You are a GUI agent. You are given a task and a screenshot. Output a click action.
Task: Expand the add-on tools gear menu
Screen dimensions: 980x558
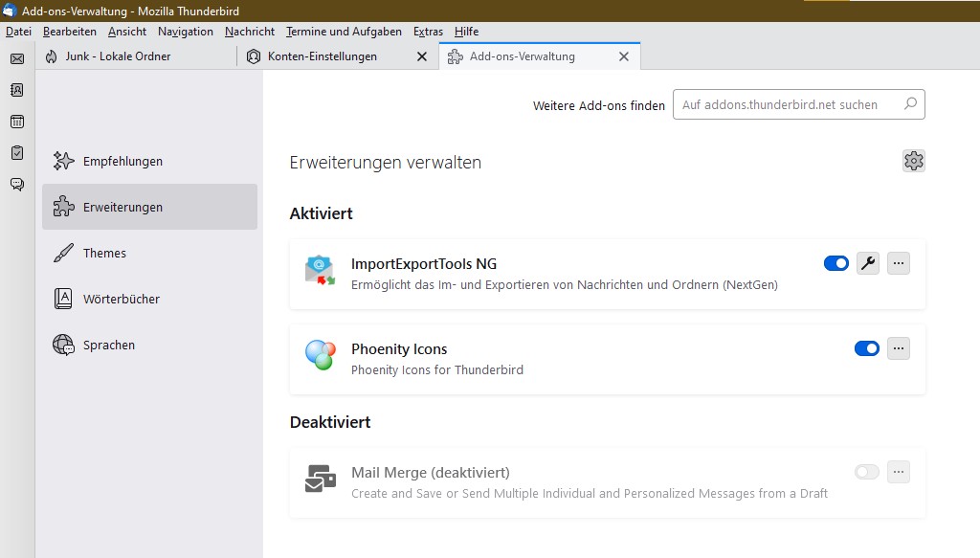point(913,161)
